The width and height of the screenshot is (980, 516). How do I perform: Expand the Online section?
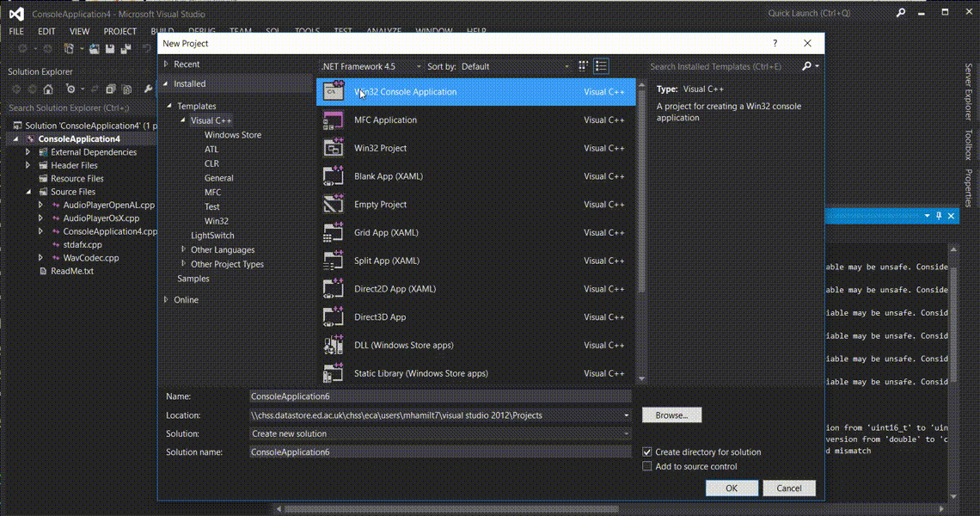[166, 299]
